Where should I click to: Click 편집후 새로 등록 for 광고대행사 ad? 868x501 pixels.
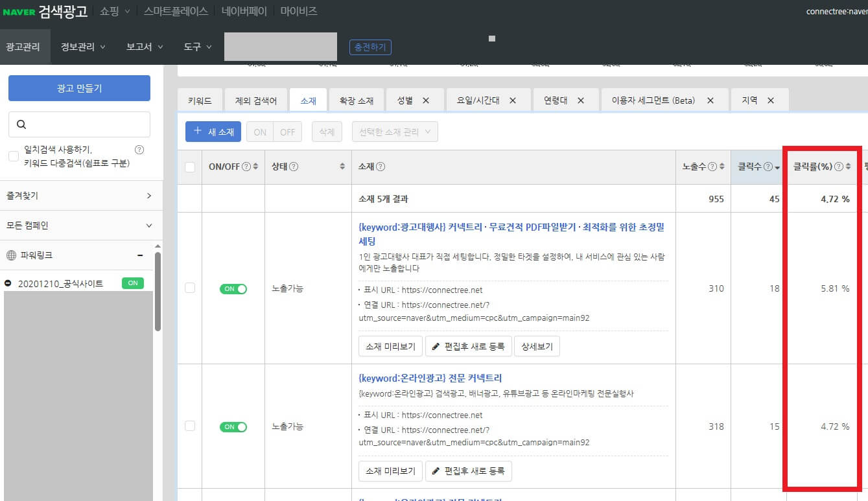(469, 346)
